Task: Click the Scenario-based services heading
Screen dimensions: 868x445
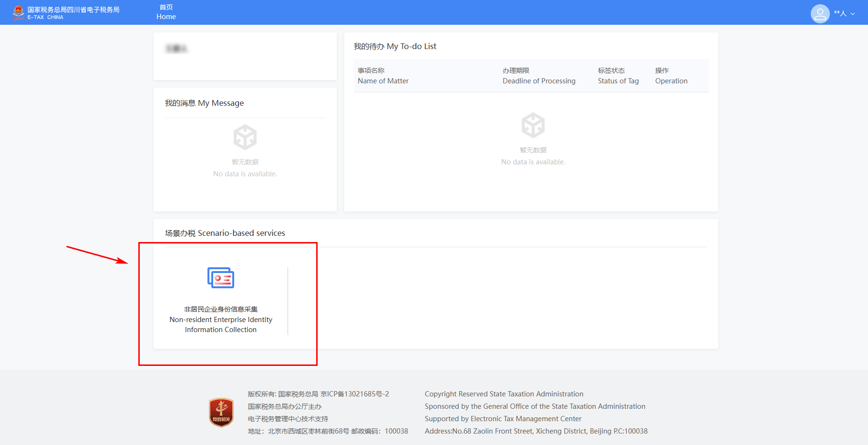Action: [x=225, y=233]
